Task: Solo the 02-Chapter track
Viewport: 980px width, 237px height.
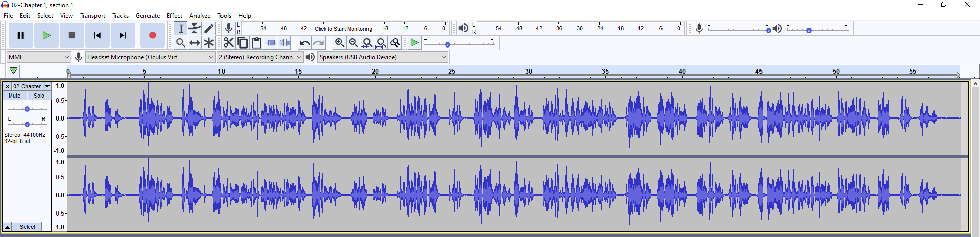Action: coord(39,96)
